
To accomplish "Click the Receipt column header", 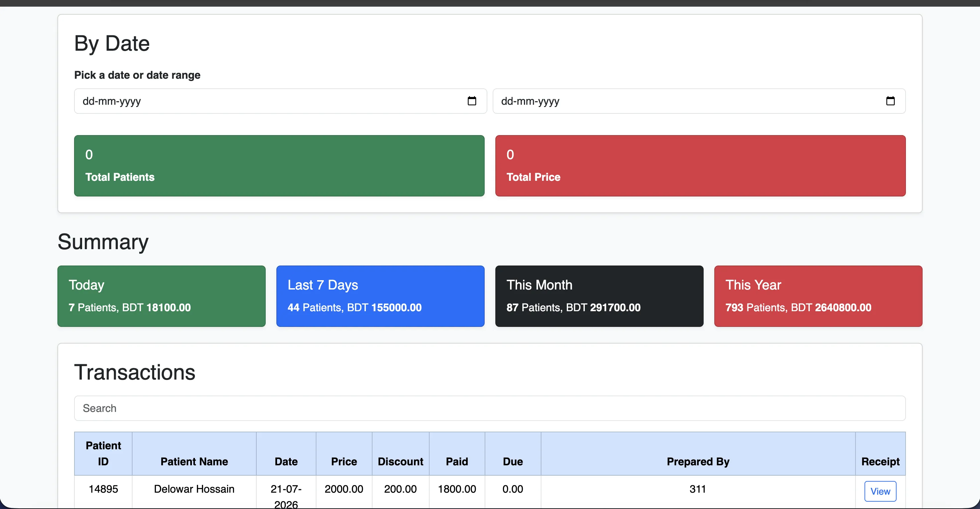I will click(880, 454).
